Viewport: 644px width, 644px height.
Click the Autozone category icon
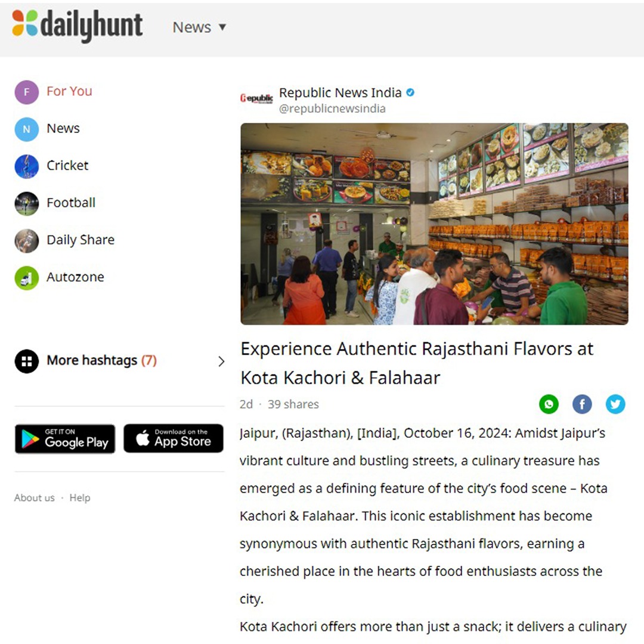click(27, 278)
